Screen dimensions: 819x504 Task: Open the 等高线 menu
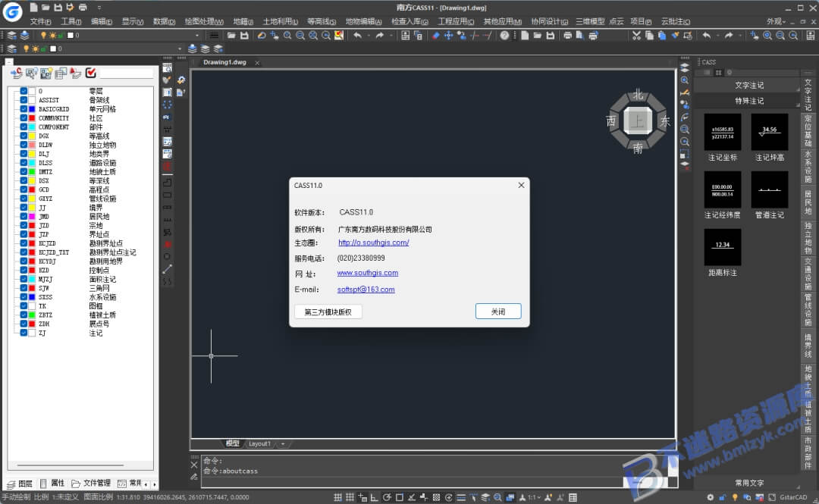point(322,21)
